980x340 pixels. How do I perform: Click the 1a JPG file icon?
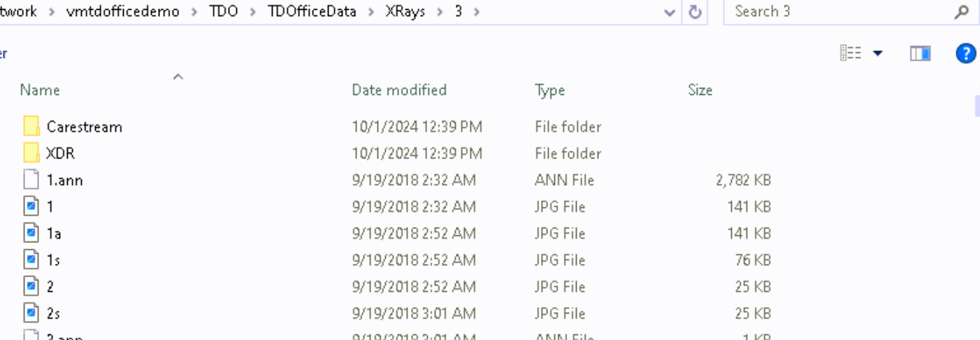pos(31,233)
